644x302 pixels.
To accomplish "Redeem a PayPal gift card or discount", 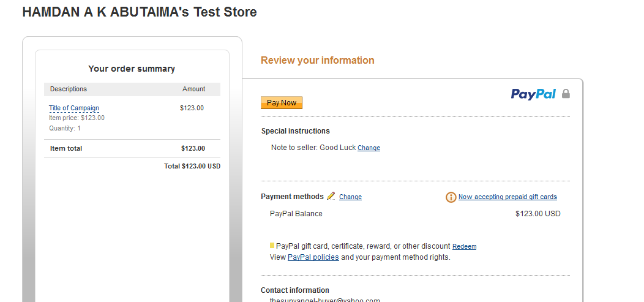I will pyautogui.click(x=464, y=246).
